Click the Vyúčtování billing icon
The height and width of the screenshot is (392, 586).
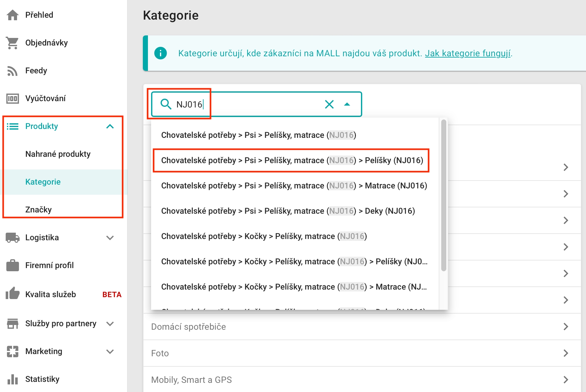pos(13,99)
